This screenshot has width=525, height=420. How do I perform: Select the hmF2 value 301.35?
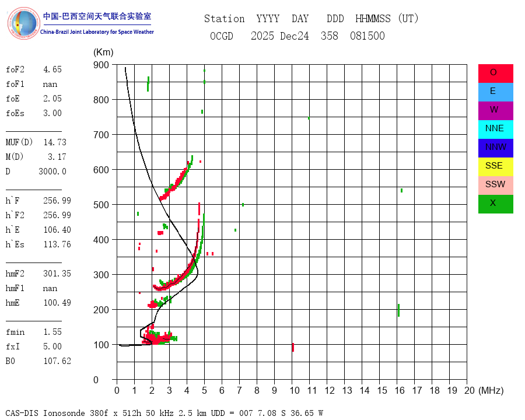point(57,274)
